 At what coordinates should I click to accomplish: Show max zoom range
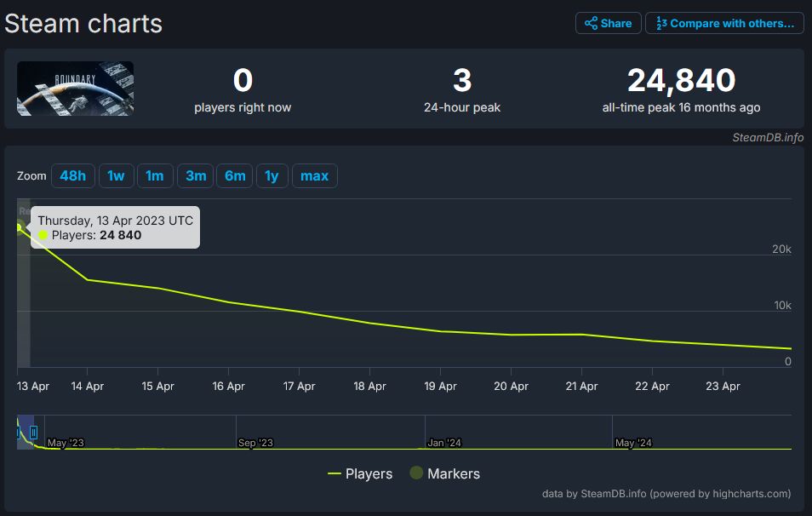pos(315,175)
